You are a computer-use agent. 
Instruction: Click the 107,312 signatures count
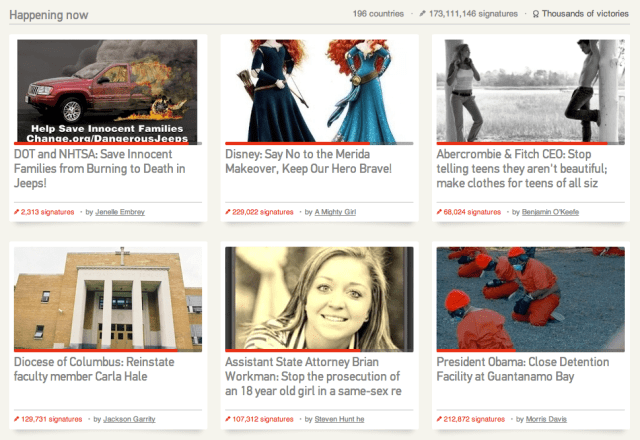pyautogui.click(x=263, y=419)
